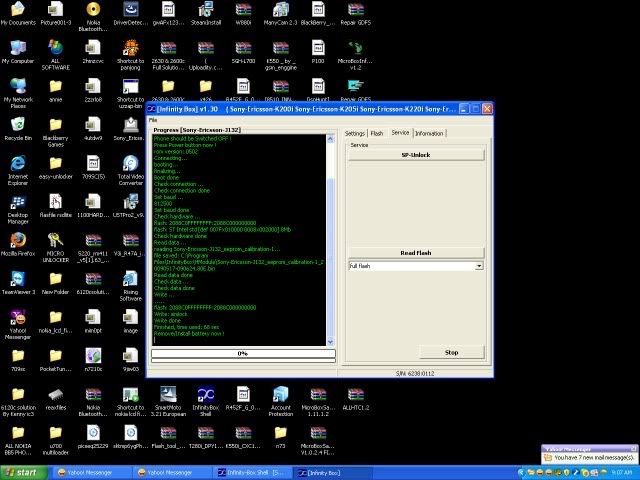This screenshot has height=480, width=640.
Task: Select the 6120c solution folder
Action: [18, 402]
